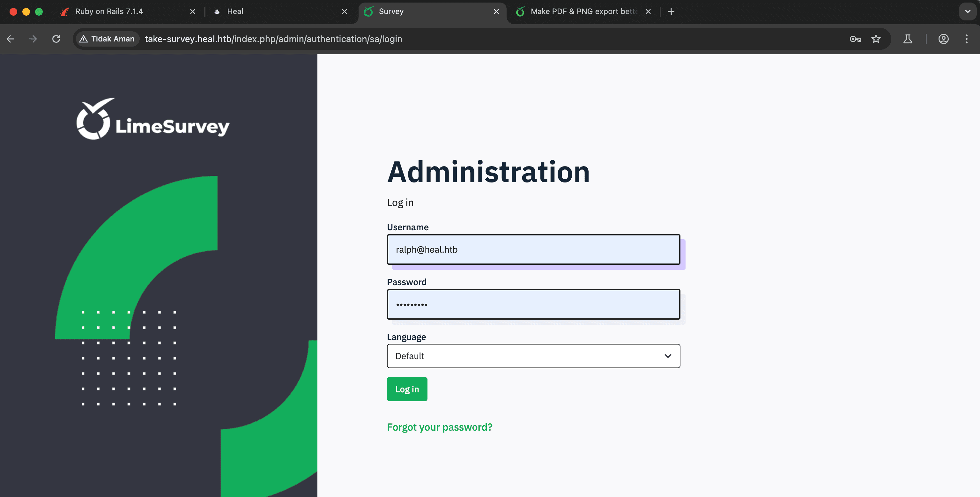
Task: Click the browser forward arrow
Action: 33,39
